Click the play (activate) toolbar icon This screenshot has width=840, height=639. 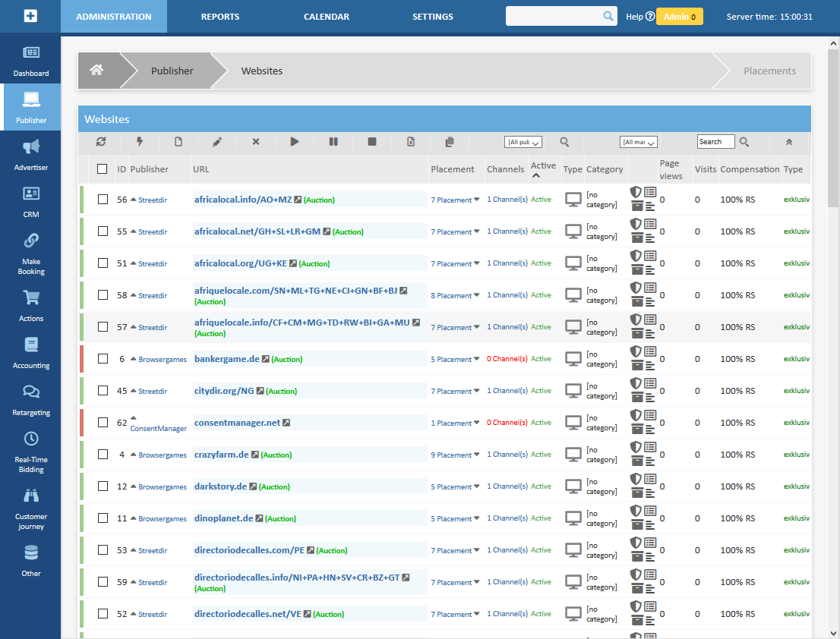tap(295, 142)
